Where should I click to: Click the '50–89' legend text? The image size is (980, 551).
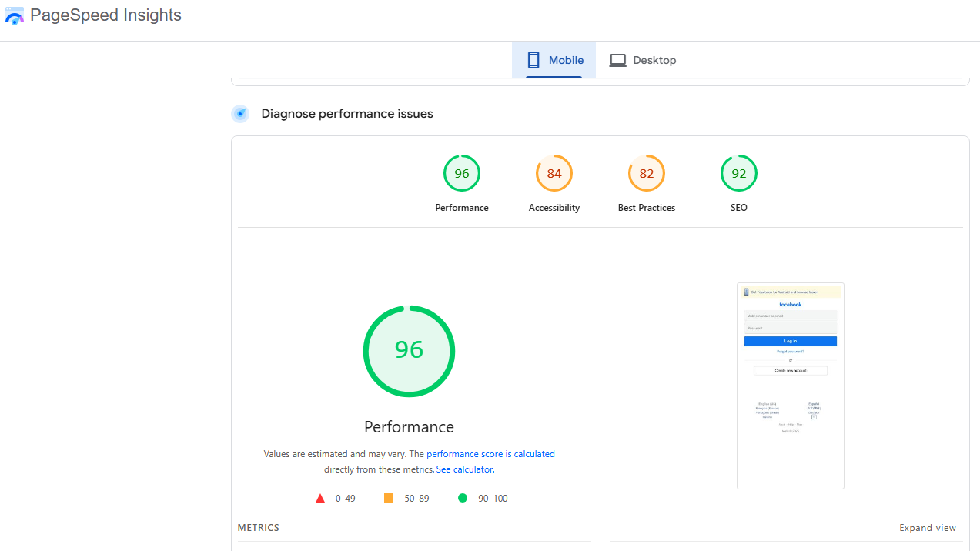416,499
